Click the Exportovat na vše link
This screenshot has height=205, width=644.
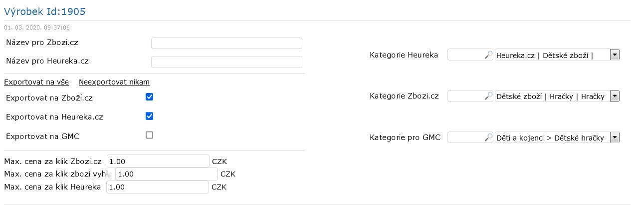tap(36, 82)
